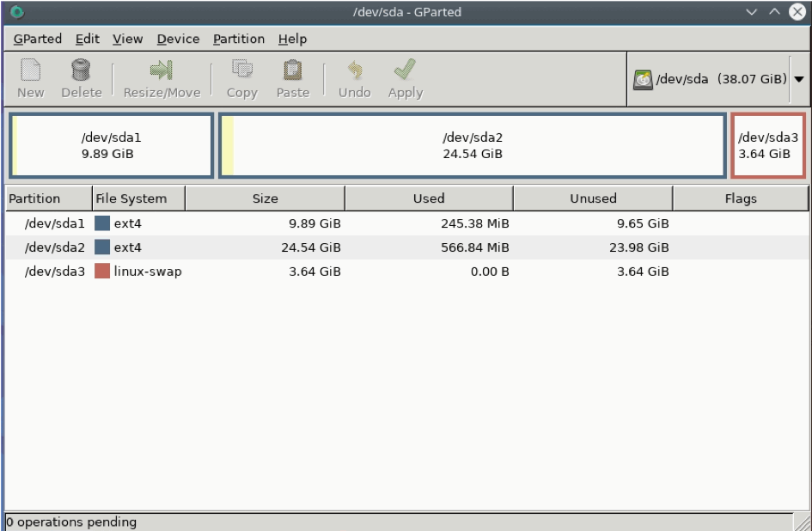Viewport: 812px width, 531px height.
Task: Sort by the Unused column header
Action: (593, 198)
